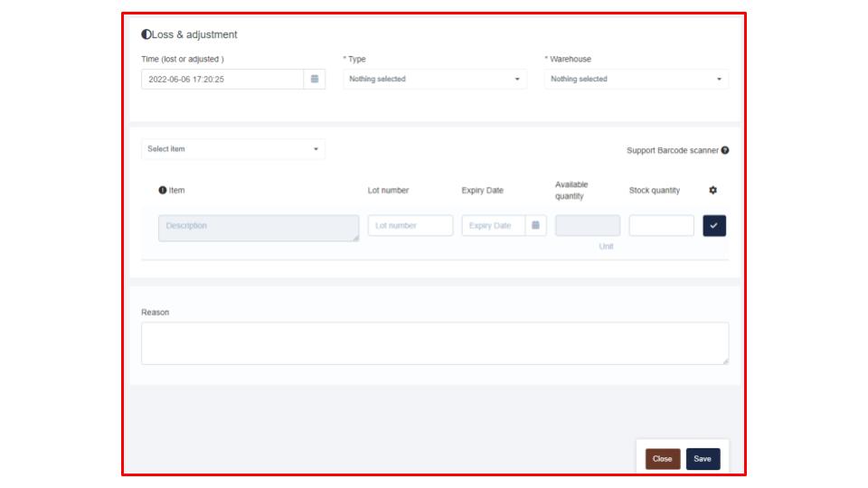The image size is (868, 488).
Task: Click the time field showing 2022-06-06 17:20:25
Action: coord(222,80)
